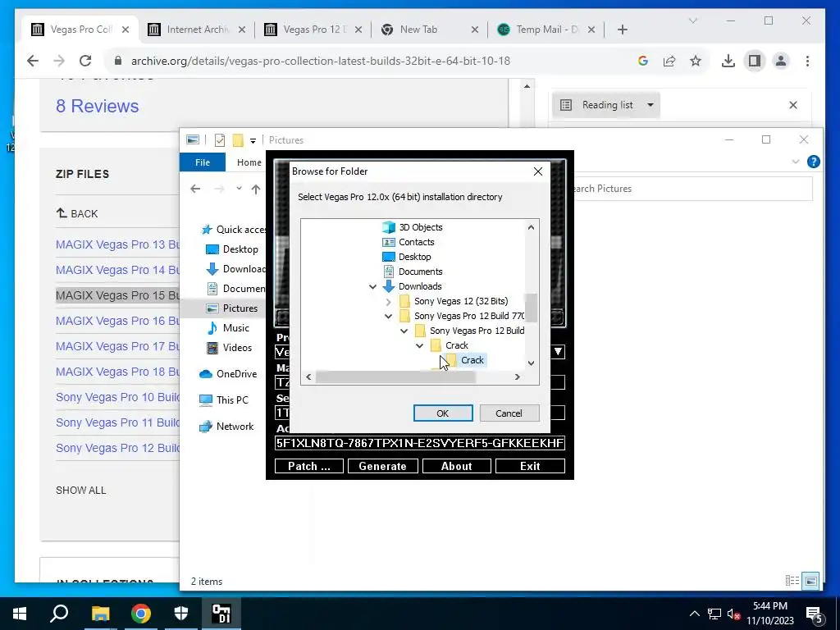Image resolution: width=840 pixels, height=630 pixels.
Task: Click Search Pictures box in Explorer
Action: pyautogui.click(x=692, y=189)
